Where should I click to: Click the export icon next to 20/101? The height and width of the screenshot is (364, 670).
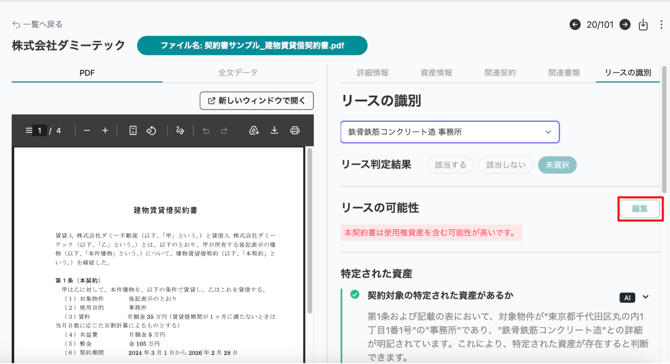(x=643, y=25)
